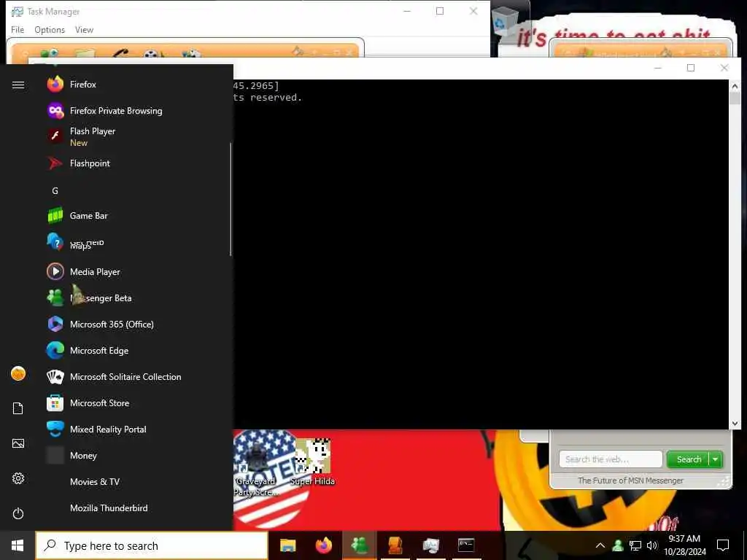
Task: Open the Recycle Bin on the desktop
Action: click(505, 20)
